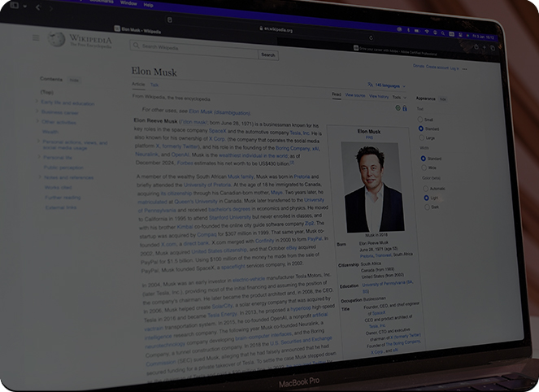Open the View history tab
The image size is (539, 392).
pyautogui.click(x=379, y=96)
